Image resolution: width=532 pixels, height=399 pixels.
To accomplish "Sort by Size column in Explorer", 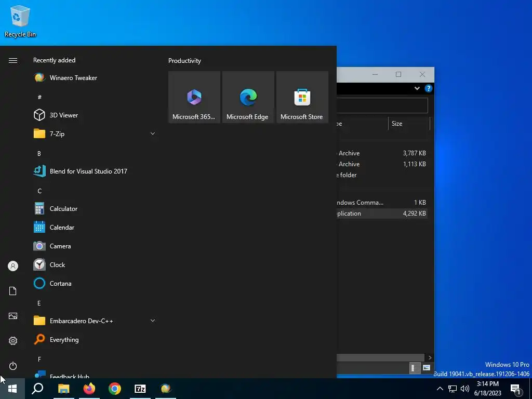I will click(409, 124).
